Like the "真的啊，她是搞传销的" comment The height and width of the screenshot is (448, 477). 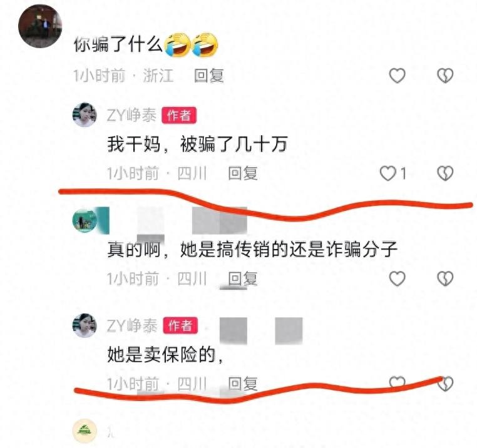pos(397,278)
